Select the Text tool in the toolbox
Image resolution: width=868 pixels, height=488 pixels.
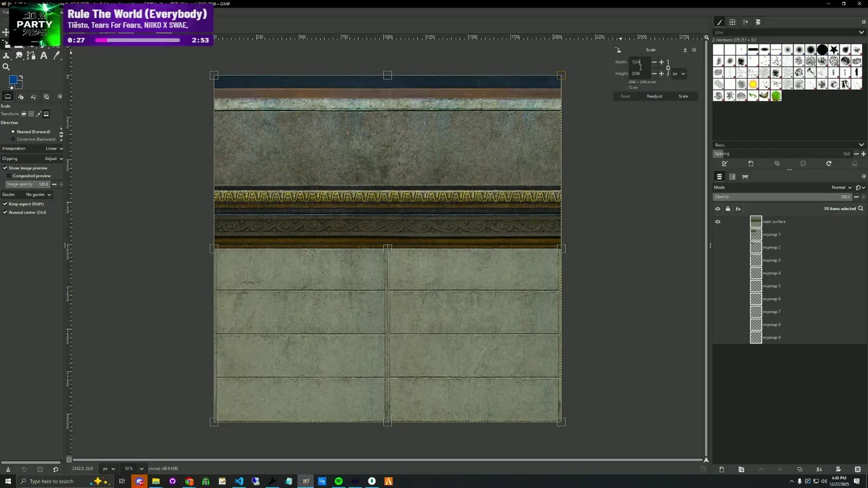pyautogui.click(x=43, y=56)
